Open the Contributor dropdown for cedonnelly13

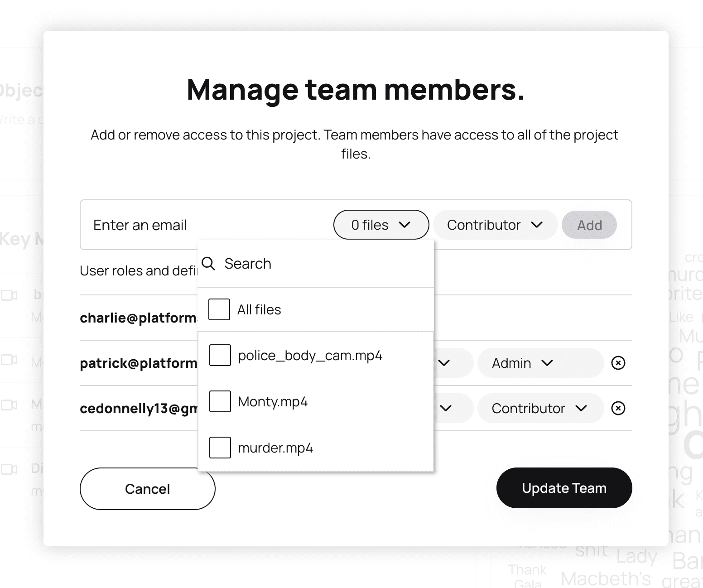[x=540, y=408]
